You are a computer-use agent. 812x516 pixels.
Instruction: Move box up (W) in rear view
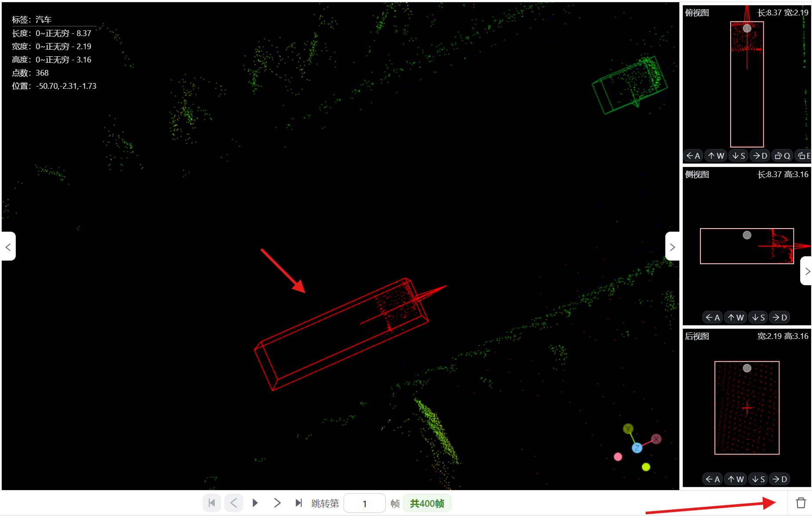pyautogui.click(x=736, y=479)
